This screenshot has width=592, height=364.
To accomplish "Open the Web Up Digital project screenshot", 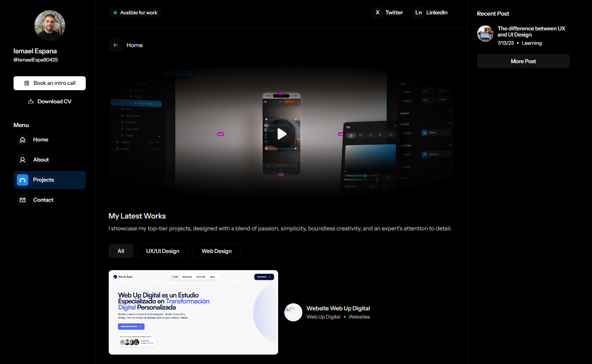I will pos(193,312).
